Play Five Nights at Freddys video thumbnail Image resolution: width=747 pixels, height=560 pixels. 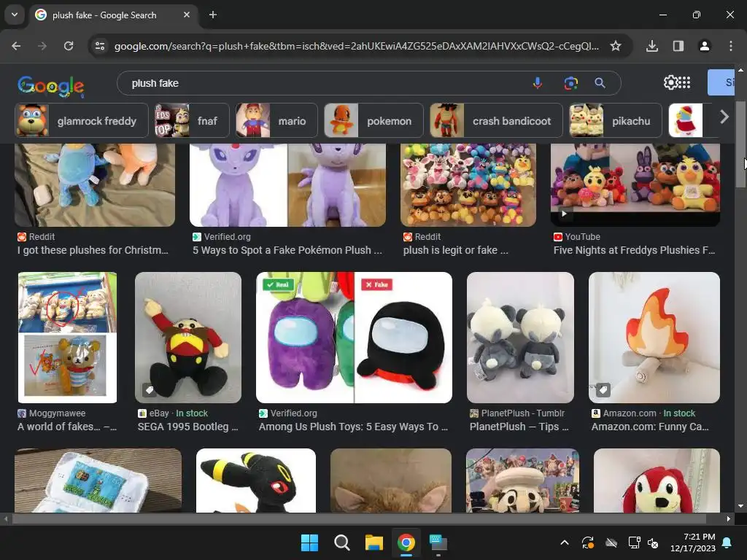pos(635,184)
